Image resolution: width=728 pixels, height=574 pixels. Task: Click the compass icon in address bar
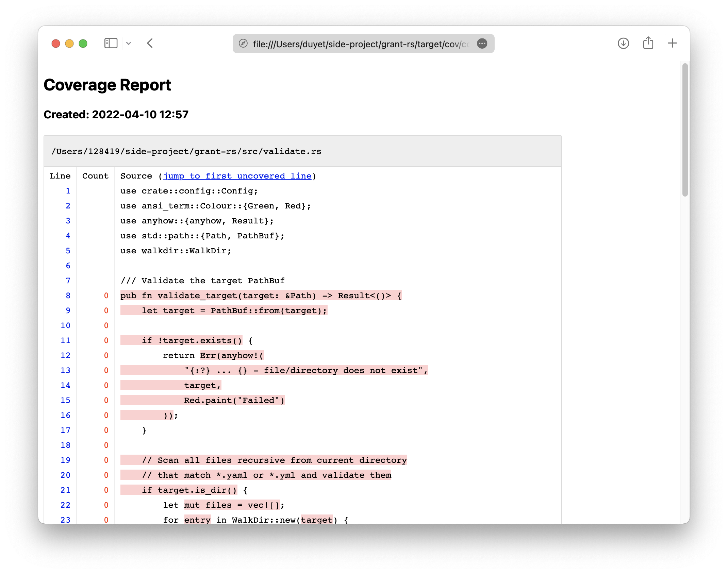pos(243,44)
